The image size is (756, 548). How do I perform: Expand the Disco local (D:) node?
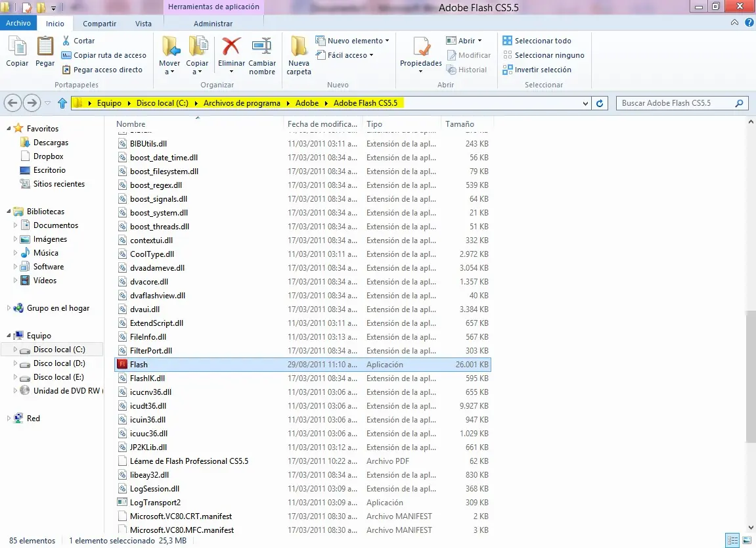15,363
